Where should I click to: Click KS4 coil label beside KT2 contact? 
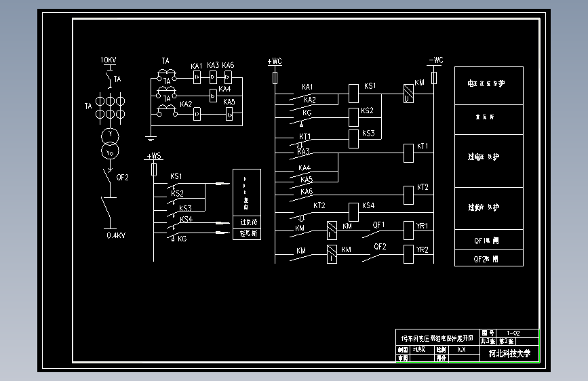click(x=368, y=205)
